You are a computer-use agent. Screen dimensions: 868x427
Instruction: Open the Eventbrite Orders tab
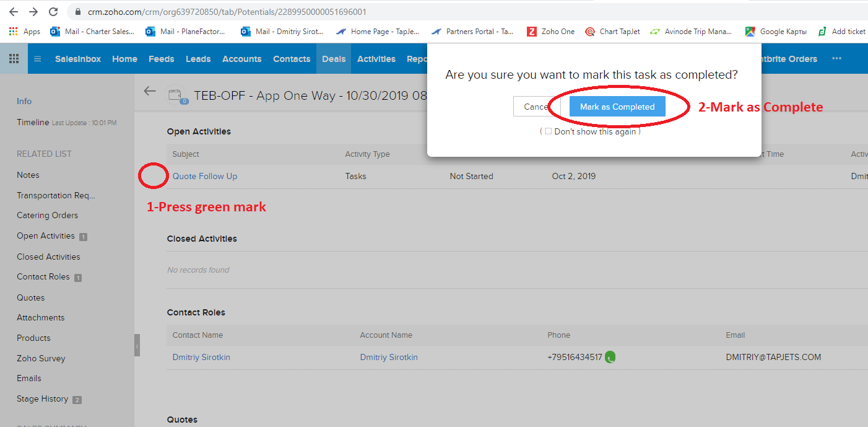pos(789,59)
